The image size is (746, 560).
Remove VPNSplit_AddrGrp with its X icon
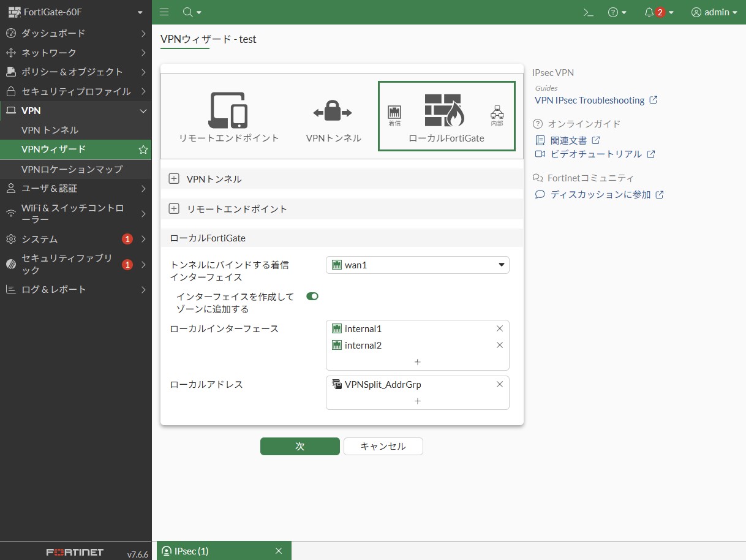(x=499, y=385)
